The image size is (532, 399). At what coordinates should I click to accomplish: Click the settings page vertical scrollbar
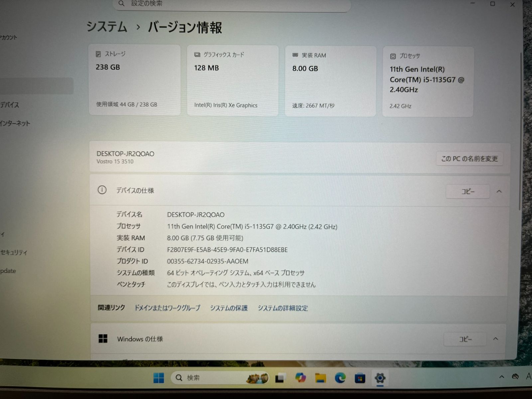tap(520, 131)
